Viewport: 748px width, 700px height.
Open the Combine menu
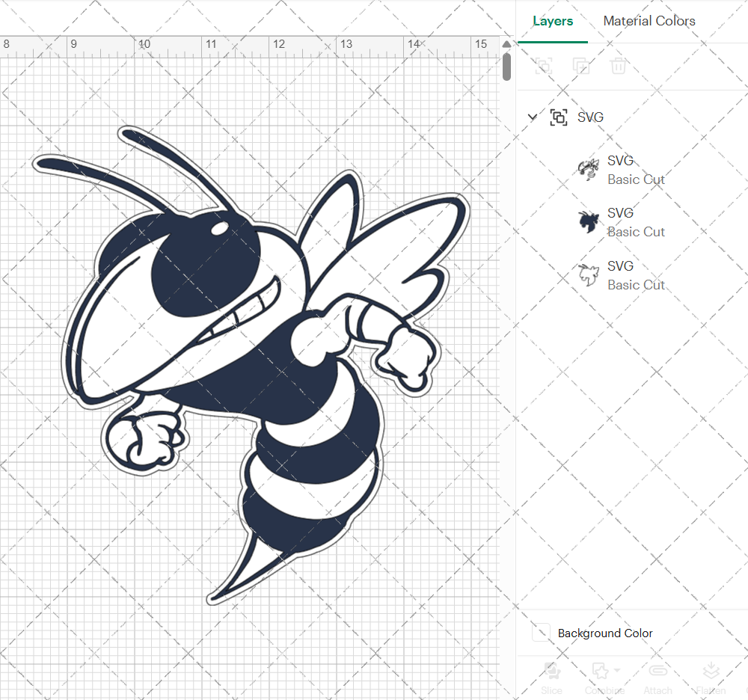click(604, 678)
